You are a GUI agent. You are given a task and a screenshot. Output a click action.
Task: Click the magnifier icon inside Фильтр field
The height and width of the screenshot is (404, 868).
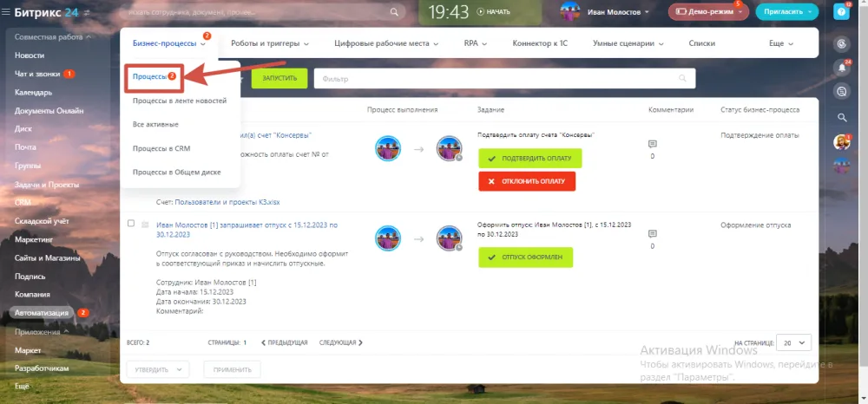(x=682, y=79)
